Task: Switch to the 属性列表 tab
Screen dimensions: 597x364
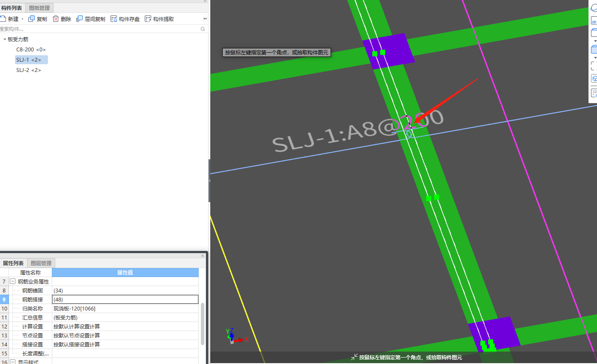Action: [13, 263]
